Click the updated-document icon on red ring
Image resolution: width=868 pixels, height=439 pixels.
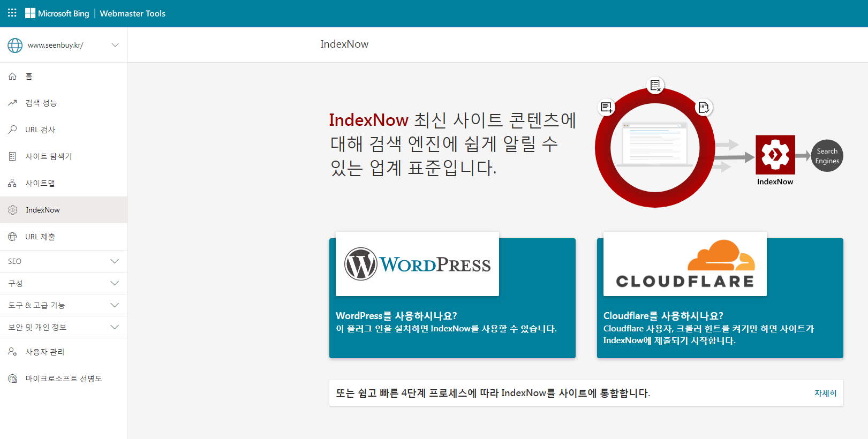coord(704,108)
